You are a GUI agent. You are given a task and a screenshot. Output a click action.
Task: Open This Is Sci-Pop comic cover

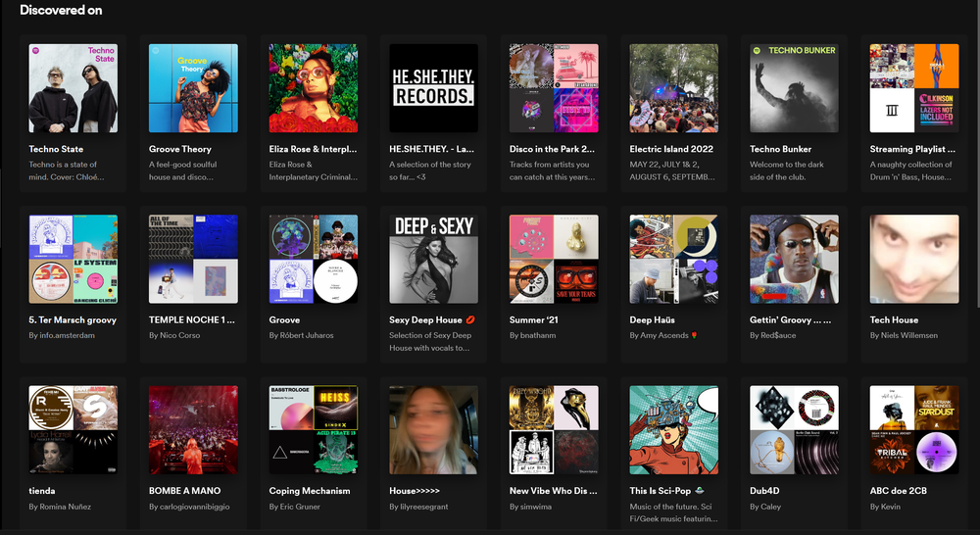click(x=674, y=430)
